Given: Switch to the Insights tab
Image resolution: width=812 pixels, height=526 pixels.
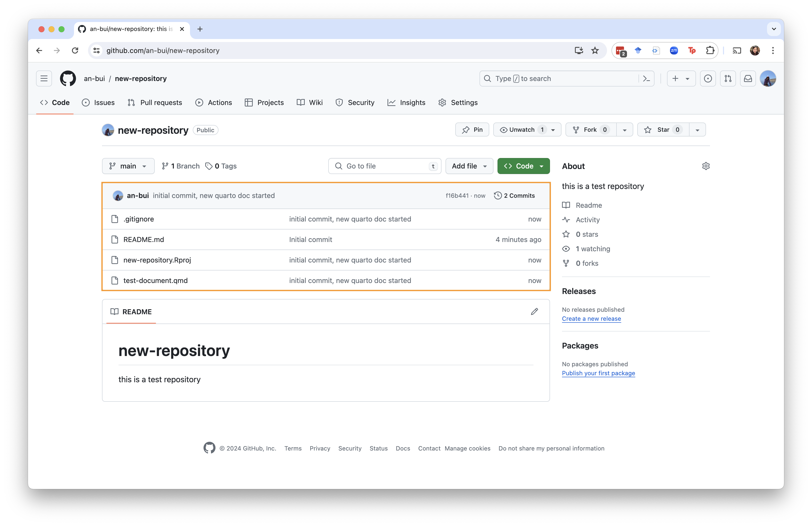Looking at the screenshot, I should coord(406,102).
